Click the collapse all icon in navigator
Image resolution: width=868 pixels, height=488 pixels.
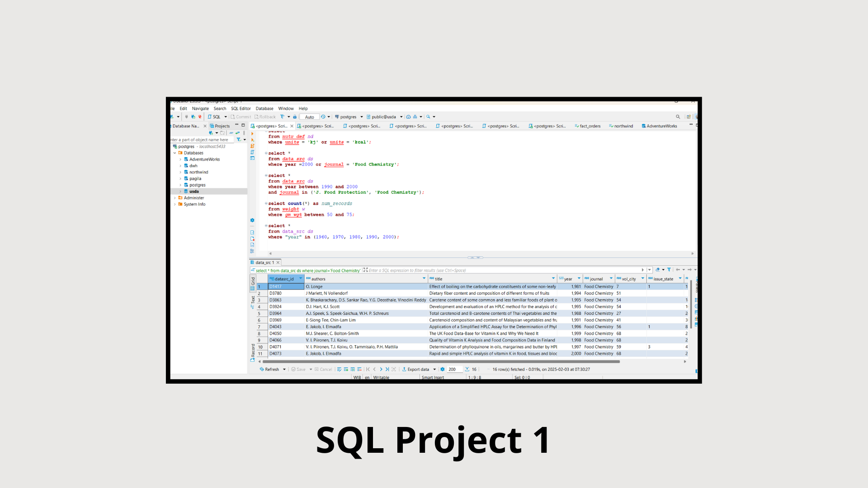[x=231, y=133]
